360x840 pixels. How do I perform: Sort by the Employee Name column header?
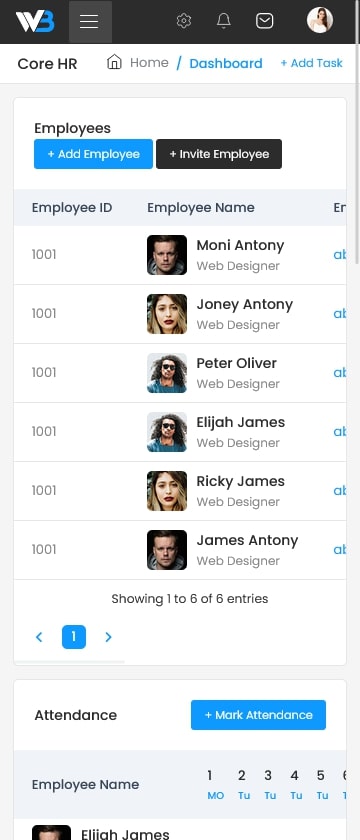point(201,207)
